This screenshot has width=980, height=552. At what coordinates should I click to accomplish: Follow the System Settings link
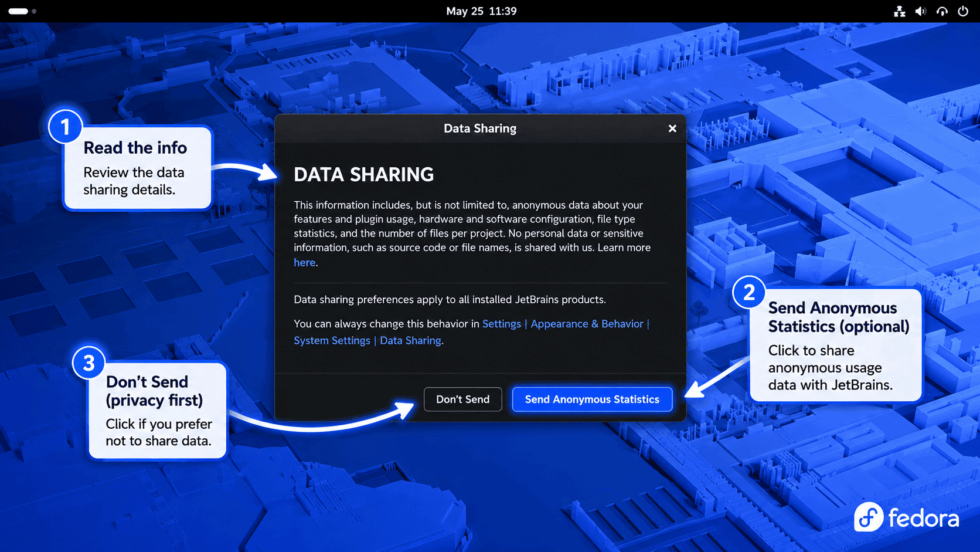coord(332,340)
